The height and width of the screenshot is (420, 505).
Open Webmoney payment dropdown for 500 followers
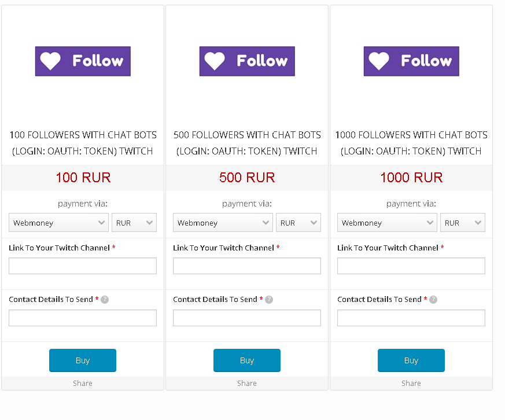click(x=223, y=223)
